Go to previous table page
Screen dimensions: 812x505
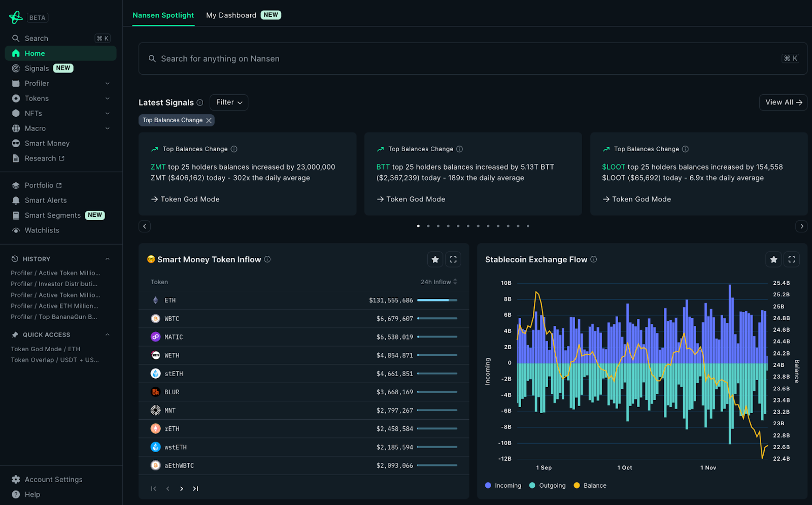(x=167, y=489)
